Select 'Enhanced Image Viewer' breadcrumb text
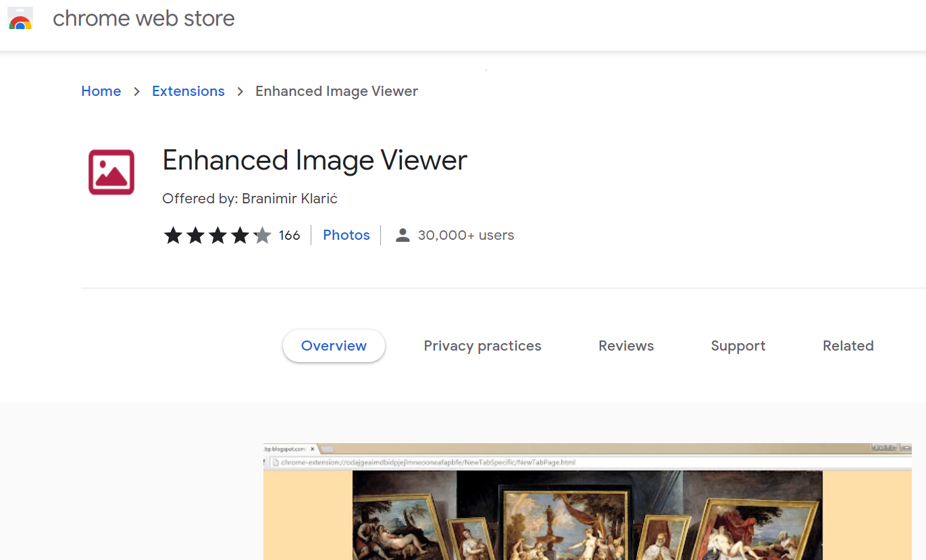Screen dimensions: 926x560 point(336,91)
